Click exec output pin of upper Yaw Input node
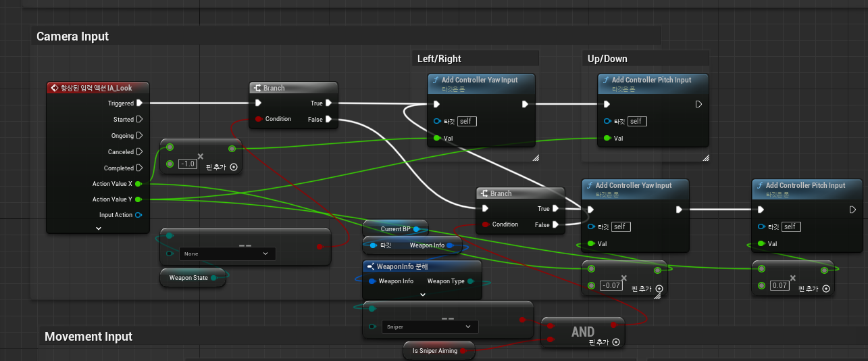 [526, 104]
